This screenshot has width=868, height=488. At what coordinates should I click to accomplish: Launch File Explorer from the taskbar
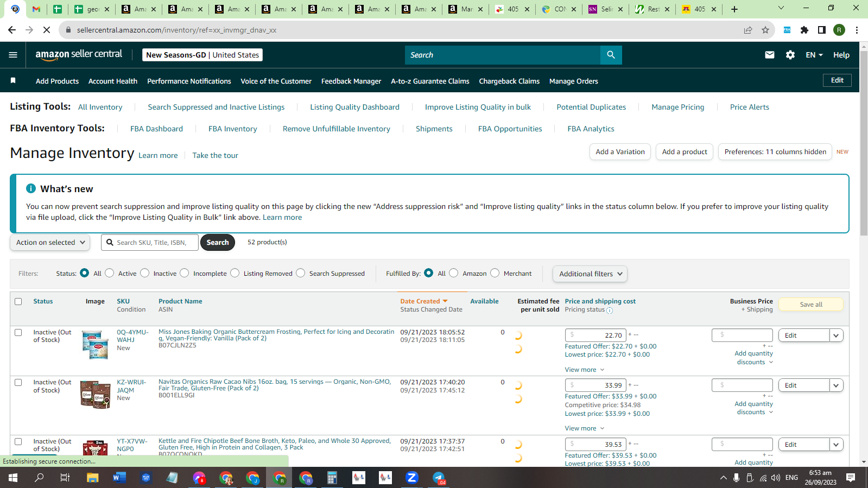tap(93, 478)
